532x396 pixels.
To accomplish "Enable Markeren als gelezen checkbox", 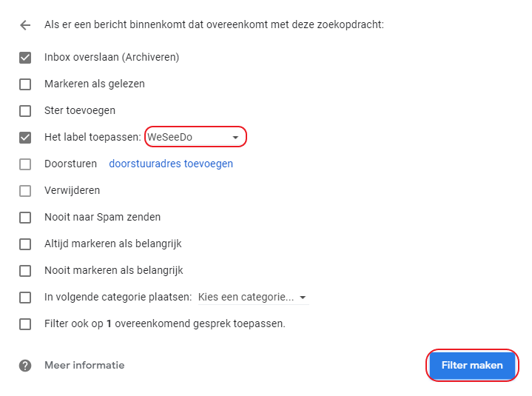I will tap(25, 84).
